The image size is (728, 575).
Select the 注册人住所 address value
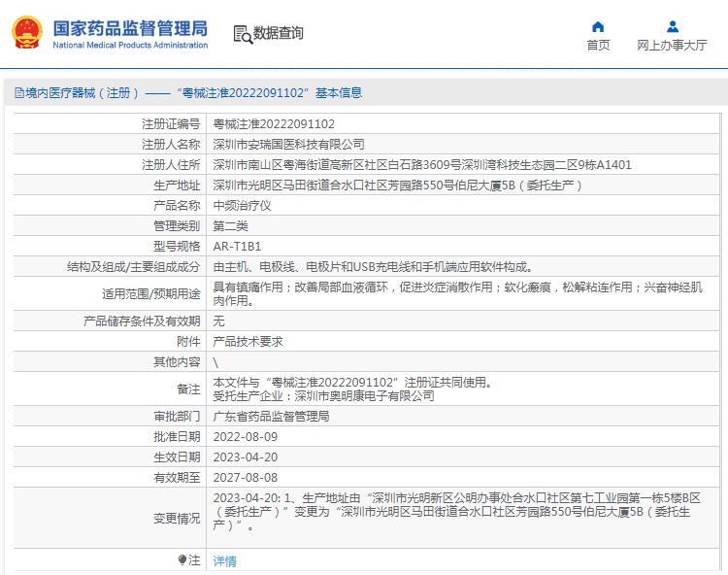tap(422, 165)
